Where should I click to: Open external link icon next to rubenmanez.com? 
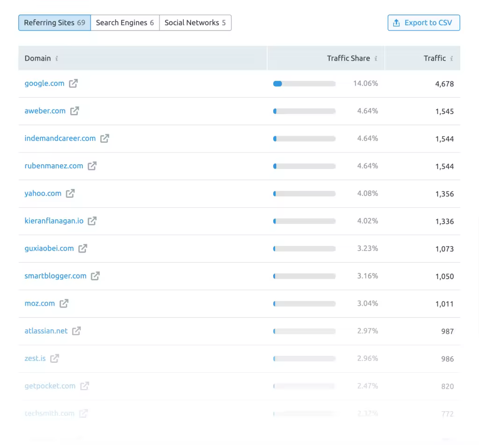coord(92,166)
